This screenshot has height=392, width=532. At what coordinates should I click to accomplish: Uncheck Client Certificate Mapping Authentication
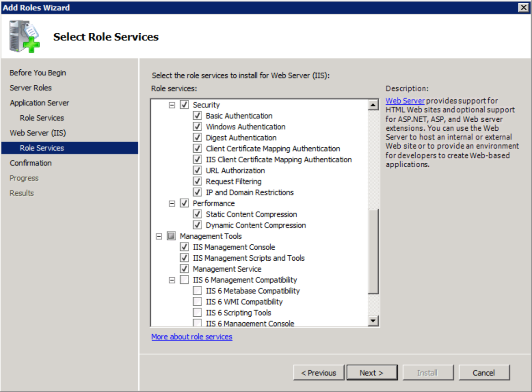197,149
